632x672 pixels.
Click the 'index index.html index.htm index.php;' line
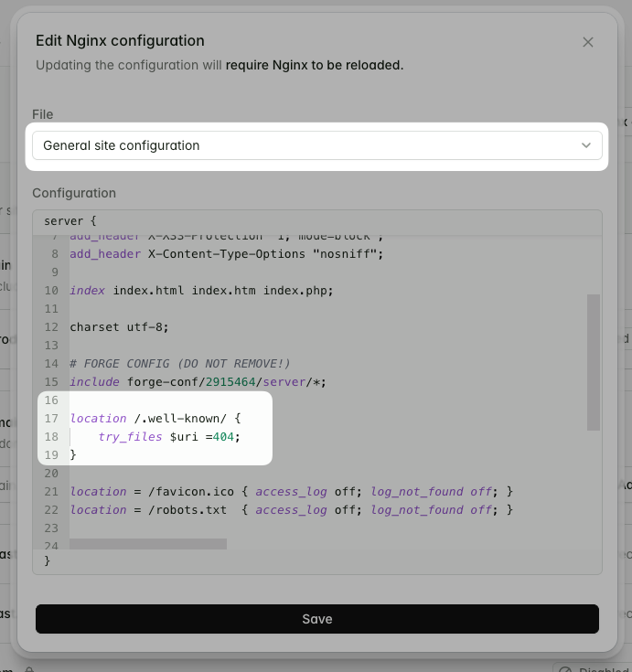[x=201, y=291]
